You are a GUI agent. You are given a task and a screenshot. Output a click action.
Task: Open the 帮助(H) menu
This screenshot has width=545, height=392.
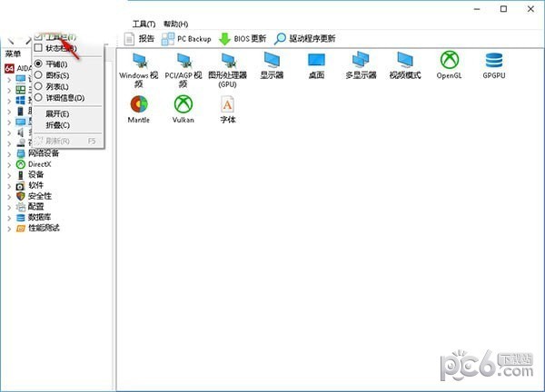[x=176, y=24]
